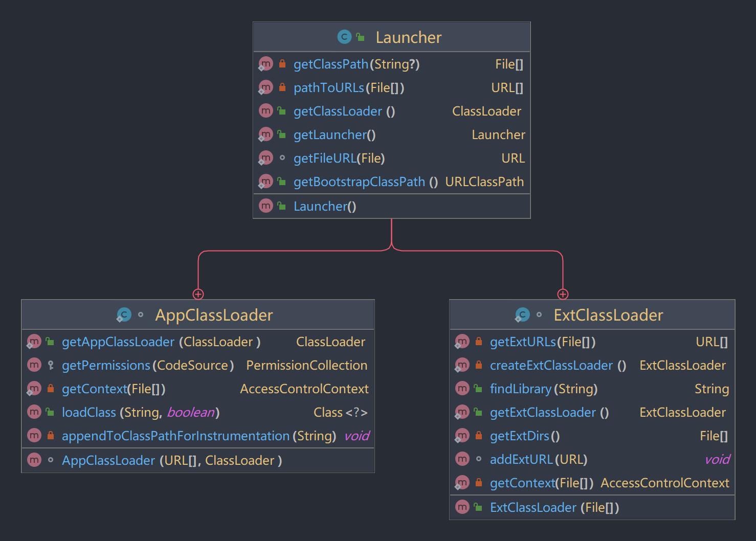The image size is (756, 541).
Task: Click the AppClassLoader class icon in header
Action: [124, 314]
